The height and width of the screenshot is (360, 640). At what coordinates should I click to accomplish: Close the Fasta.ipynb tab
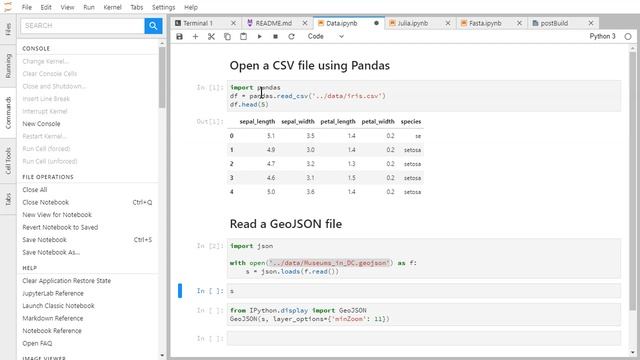(519, 23)
